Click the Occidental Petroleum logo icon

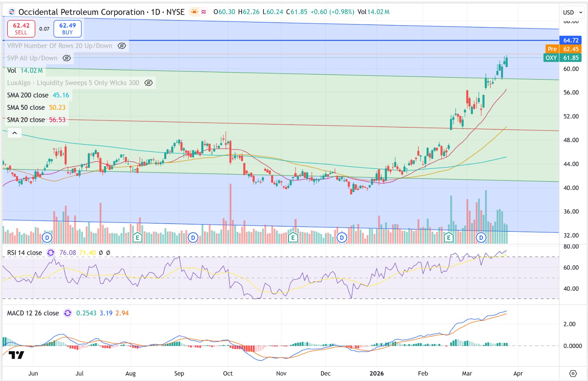click(x=12, y=12)
